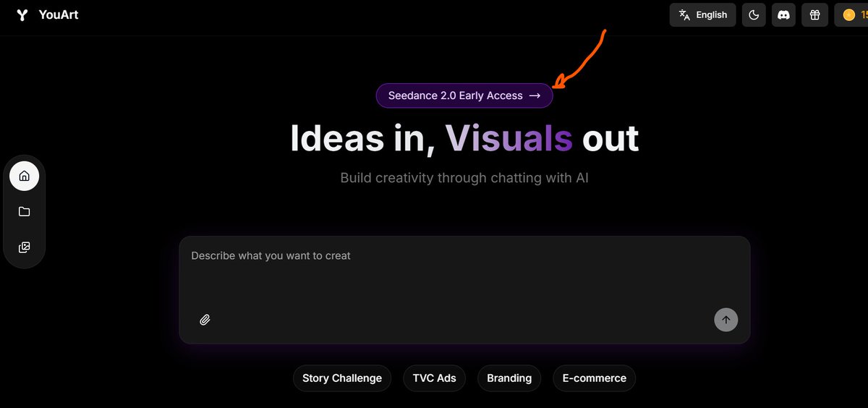This screenshot has width=868, height=408.
Task: Click the gift rewards icon
Action: pos(814,15)
